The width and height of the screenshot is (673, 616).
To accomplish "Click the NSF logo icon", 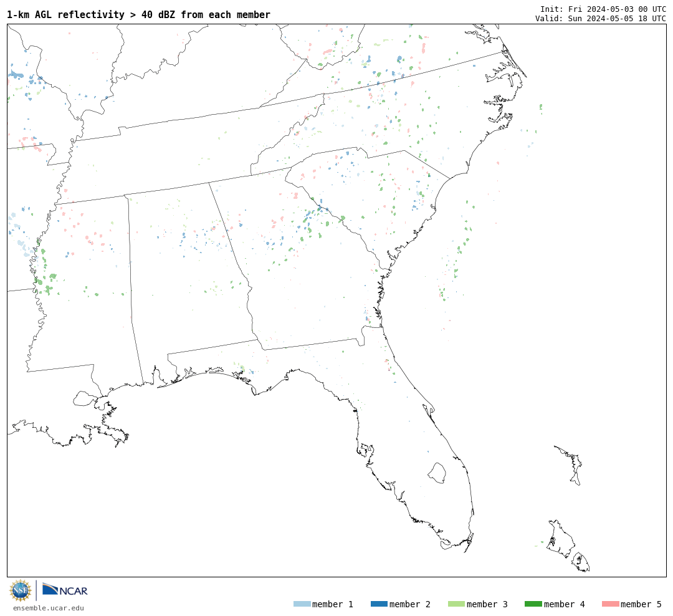I will (20, 590).
